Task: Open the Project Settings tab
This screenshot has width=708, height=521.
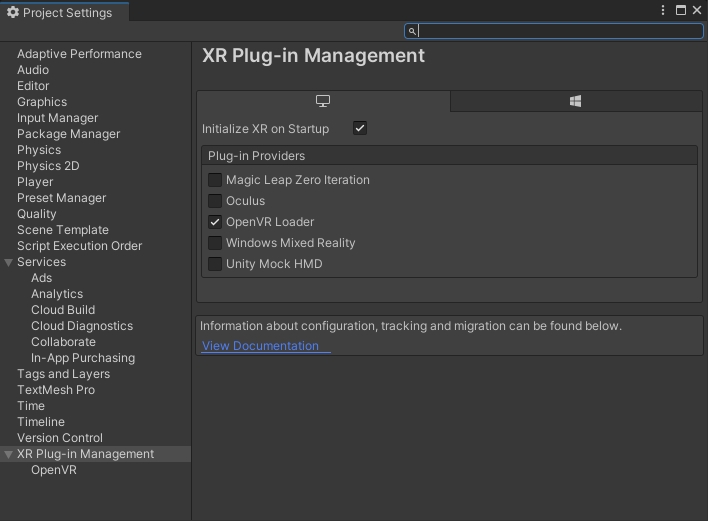Action: (65, 13)
